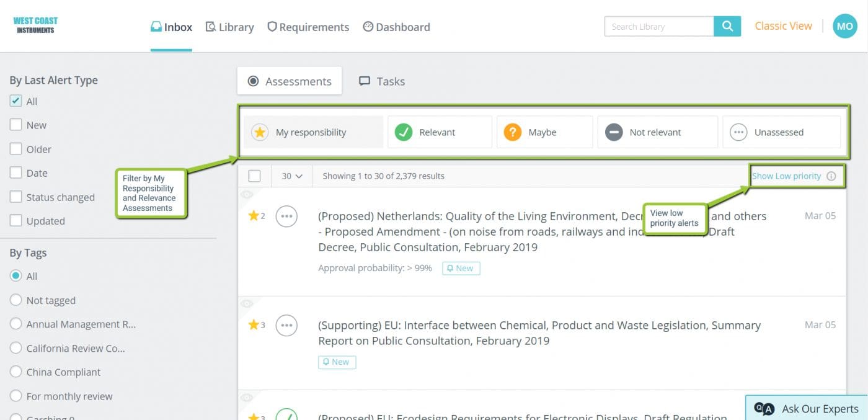Expand the 30 per page dropdown
This screenshot has width=868, height=420.
click(x=292, y=176)
